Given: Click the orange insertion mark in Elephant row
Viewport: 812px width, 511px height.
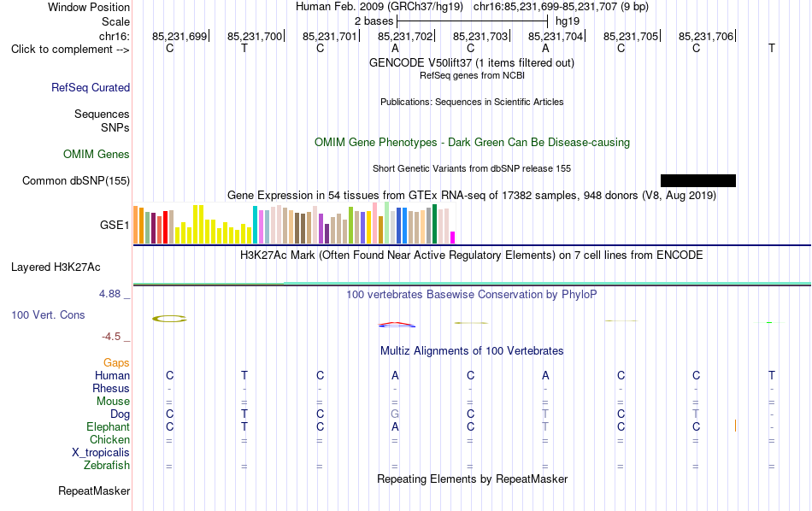Looking at the screenshot, I should point(735,426).
